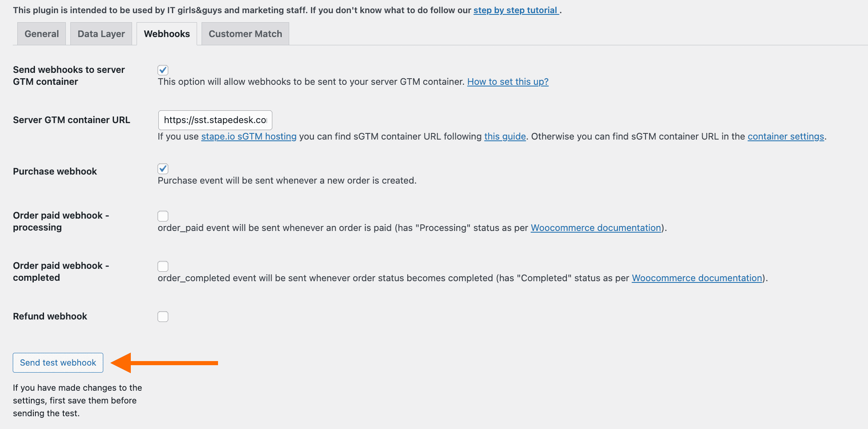Screen dimensions: 868x429
Task: Disable sending webhooks to server GTM container
Action: click(x=162, y=70)
